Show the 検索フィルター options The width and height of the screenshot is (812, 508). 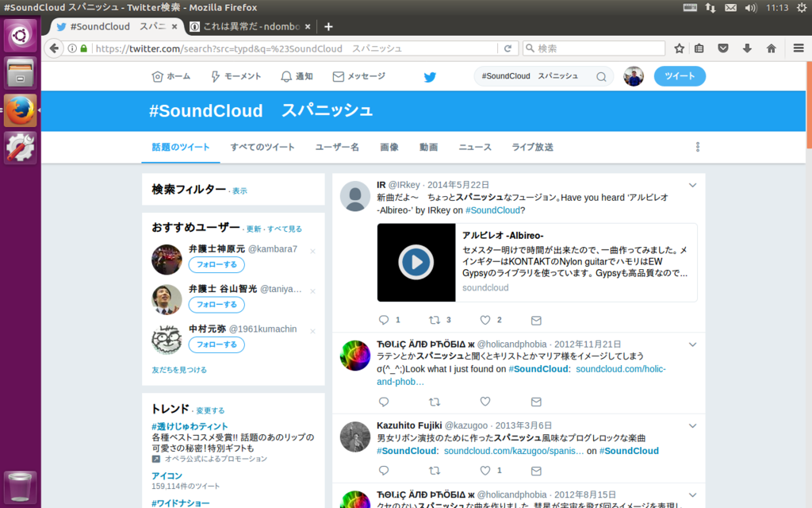pyautogui.click(x=239, y=190)
